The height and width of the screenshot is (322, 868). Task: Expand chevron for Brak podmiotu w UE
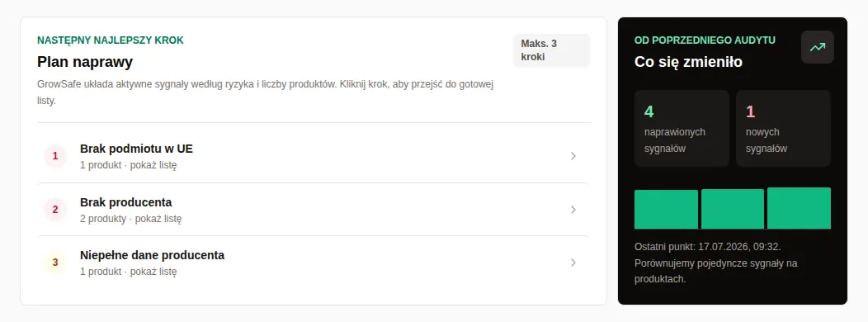[573, 156]
